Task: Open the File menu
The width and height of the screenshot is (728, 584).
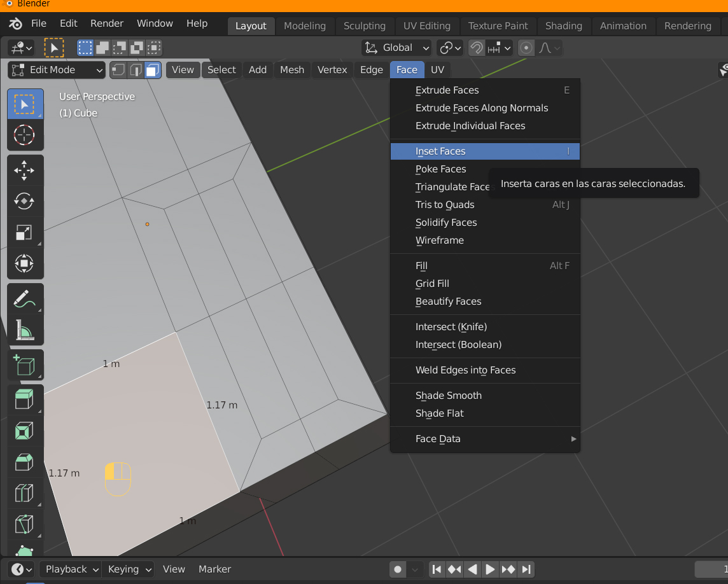Action: [39, 23]
